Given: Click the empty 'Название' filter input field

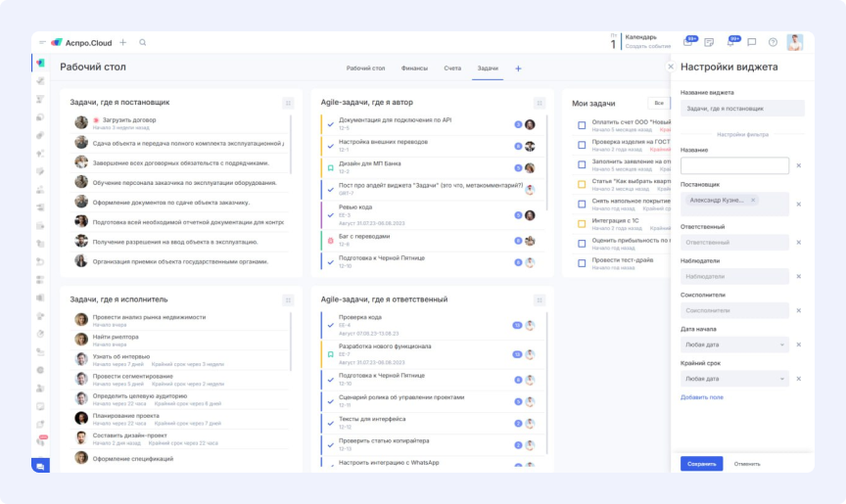Looking at the screenshot, I should (734, 166).
